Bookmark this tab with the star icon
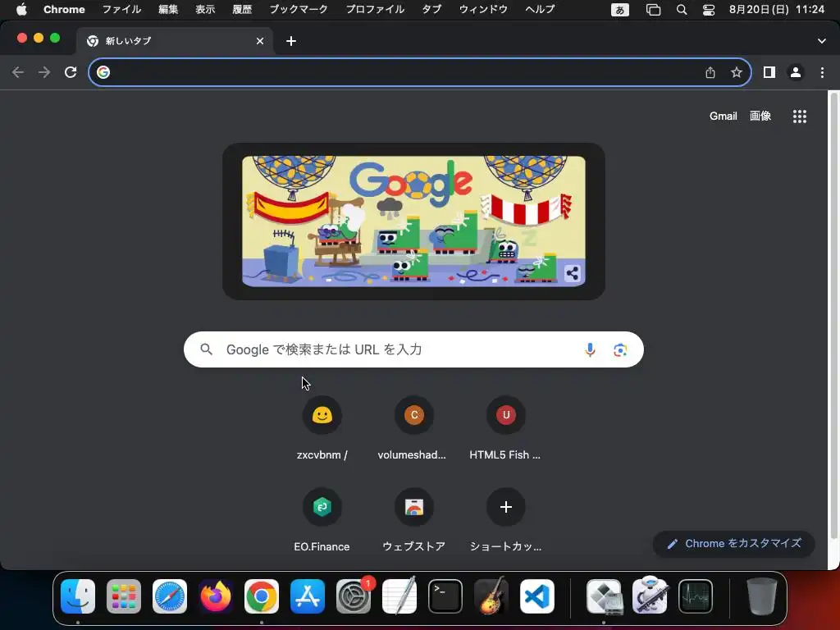This screenshot has width=840, height=630. pyautogui.click(x=737, y=72)
